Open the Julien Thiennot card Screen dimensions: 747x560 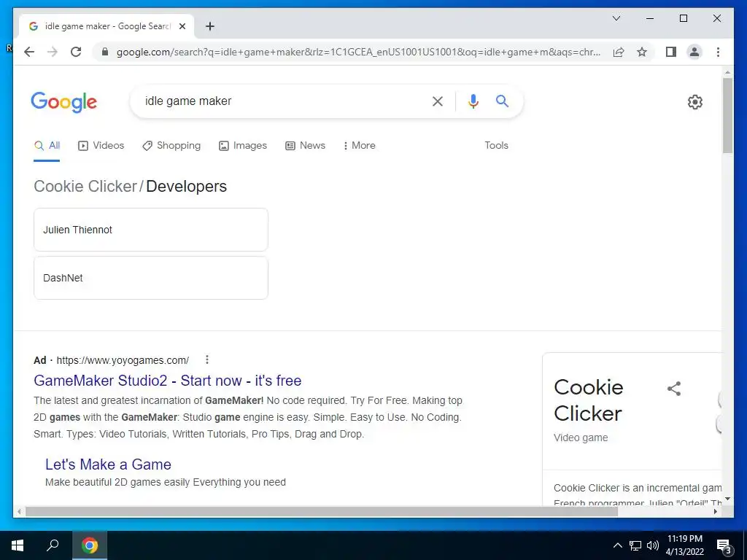(x=151, y=230)
